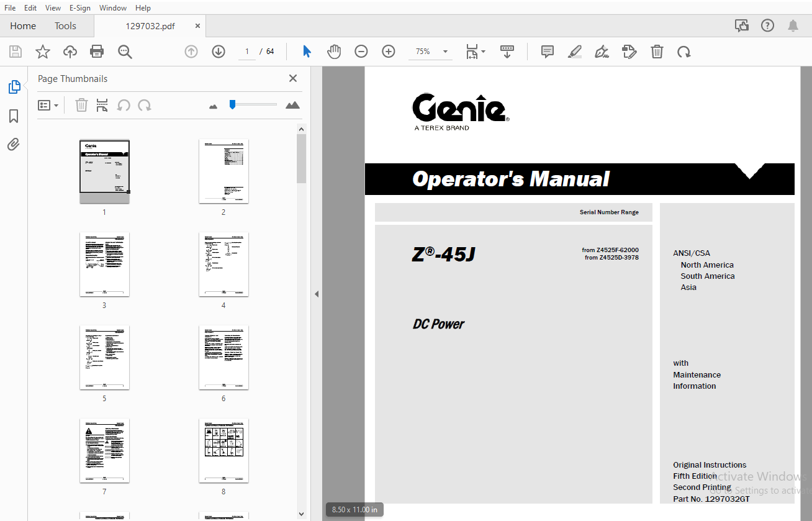The image size is (812, 521).
Task: Zoom out with the minus button
Action: tap(361, 52)
